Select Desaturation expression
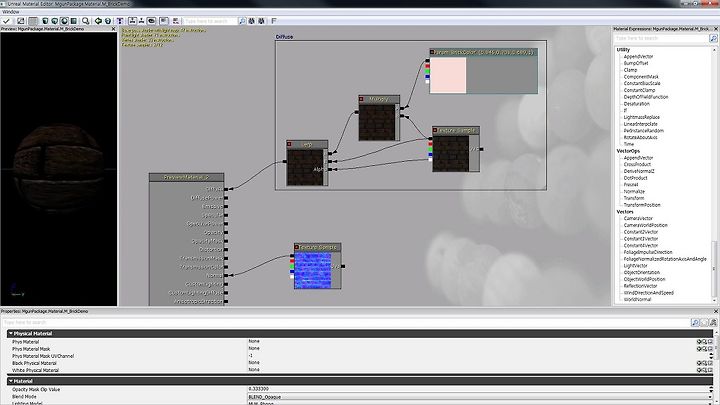 [x=636, y=104]
